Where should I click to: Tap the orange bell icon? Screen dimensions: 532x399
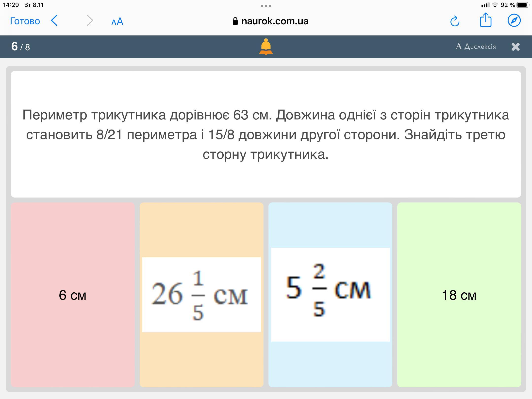[266, 47]
